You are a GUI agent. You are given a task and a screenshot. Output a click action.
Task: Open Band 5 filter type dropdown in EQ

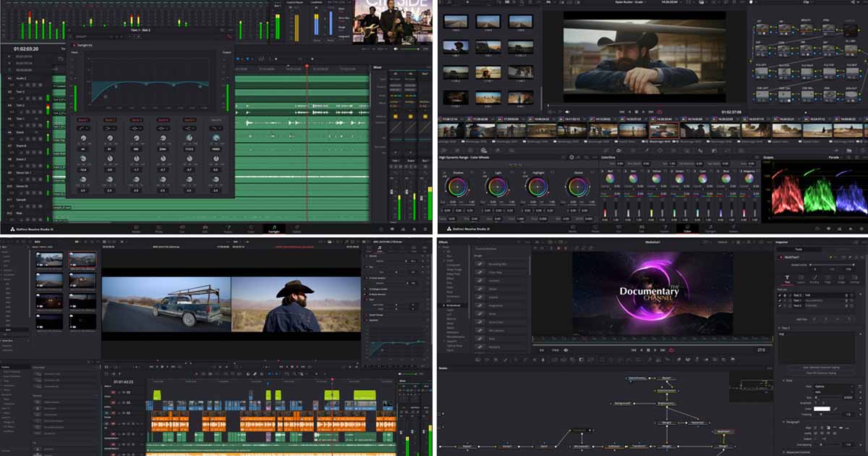(x=190, y=128)
